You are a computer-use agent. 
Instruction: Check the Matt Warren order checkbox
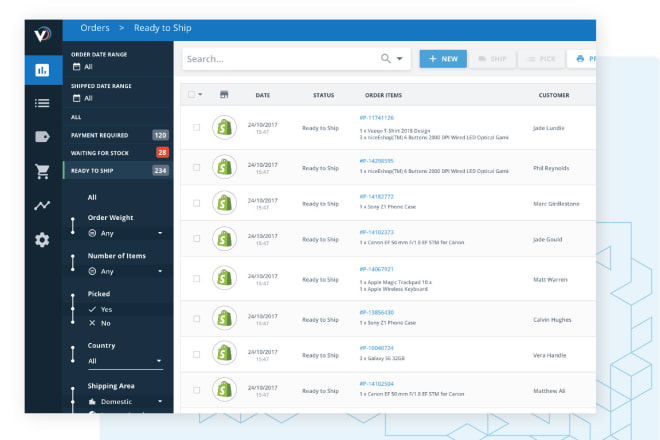196,278
